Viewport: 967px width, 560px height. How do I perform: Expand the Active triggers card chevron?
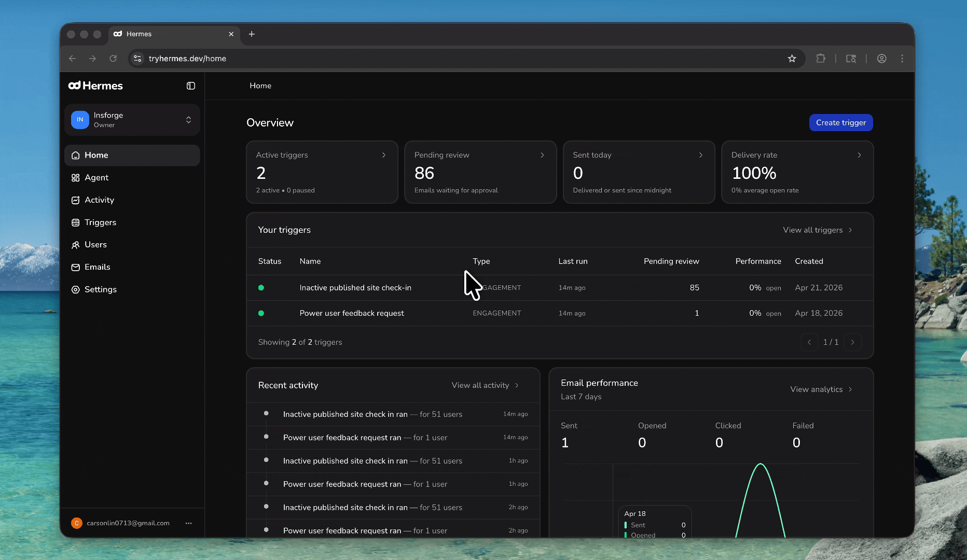click(x=384, y=155)
